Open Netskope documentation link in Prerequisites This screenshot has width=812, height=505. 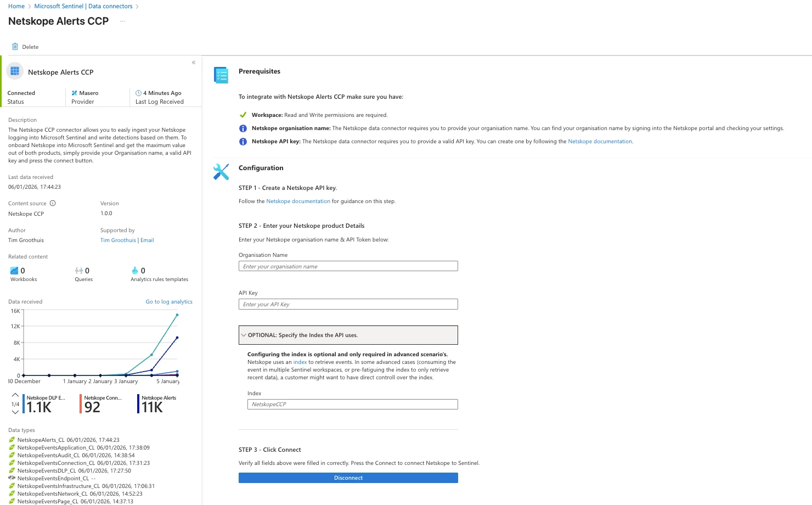point(600,142)
